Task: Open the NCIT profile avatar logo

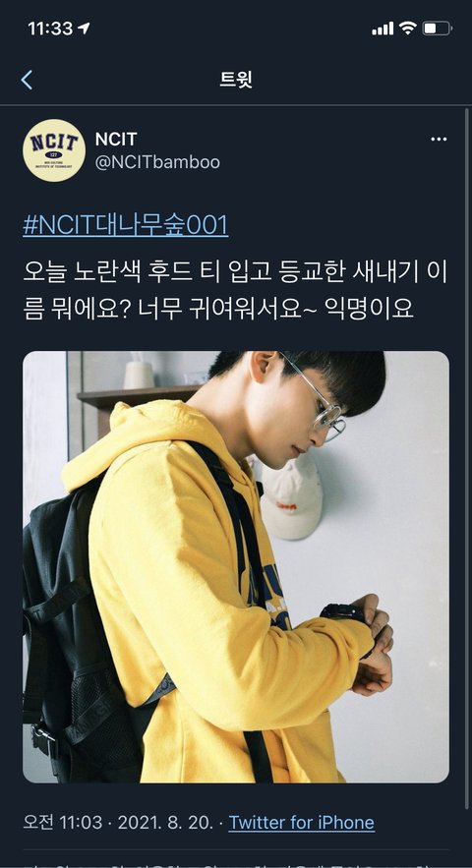Action: coord(54,150)
